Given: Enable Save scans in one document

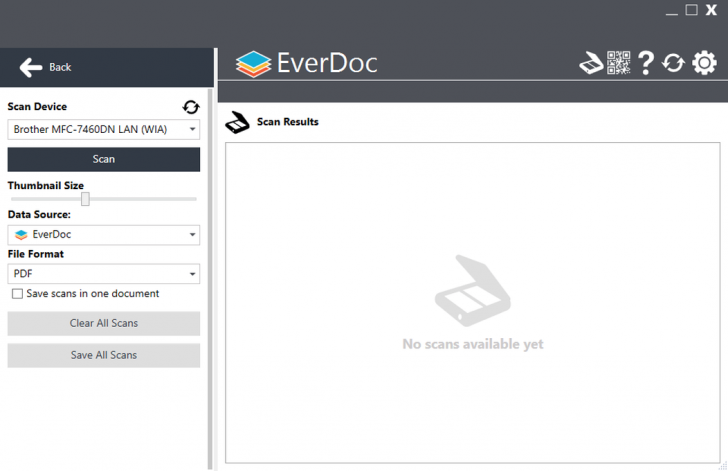Looking at the screenshot, I should (17, 294).
